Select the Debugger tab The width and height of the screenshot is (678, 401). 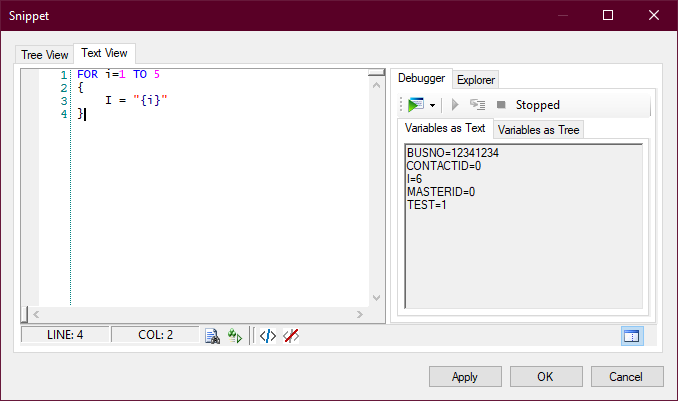[421, 79]
